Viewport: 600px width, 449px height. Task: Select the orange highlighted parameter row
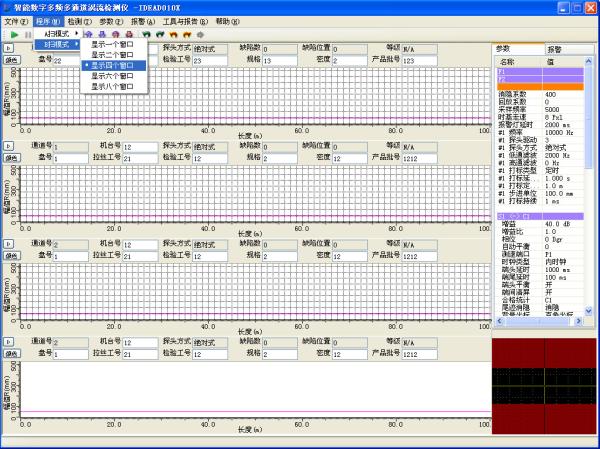point(540,87)
